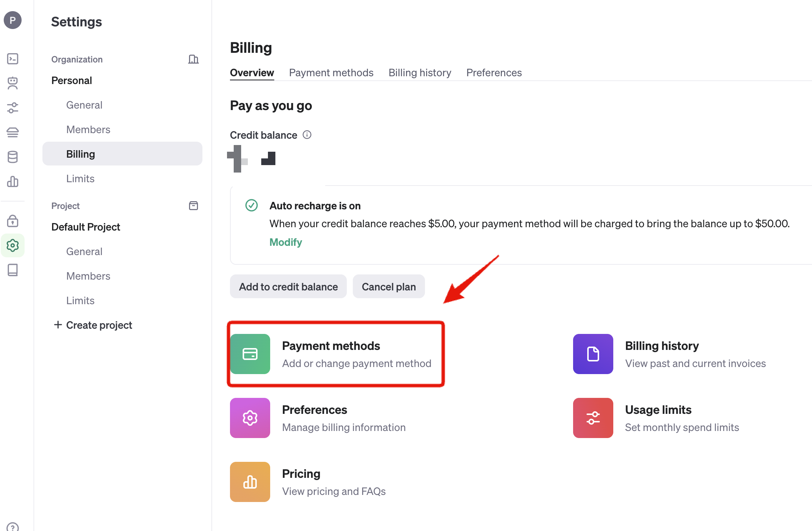Open the Usage bar chart icon in left rail
Image resolution: width=812 pixels, height=531 pixels.
tap(13, 181)
